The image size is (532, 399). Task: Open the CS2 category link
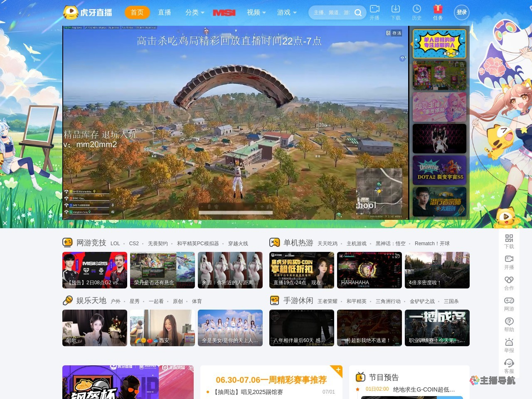click(134, 244)
